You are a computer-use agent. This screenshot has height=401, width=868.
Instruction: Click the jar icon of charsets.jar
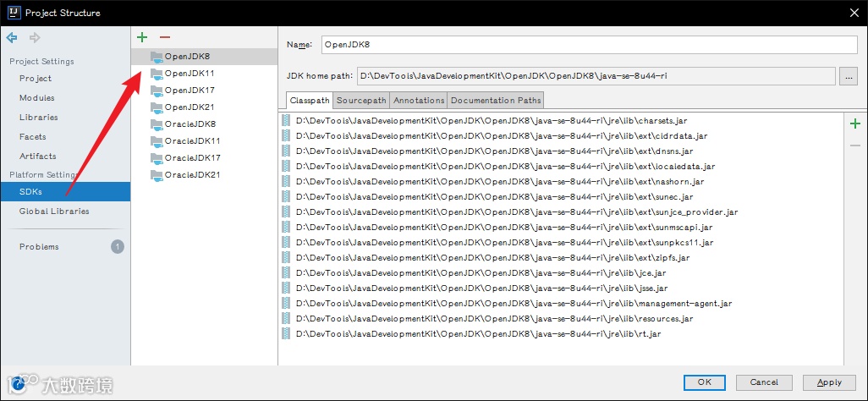(x=286, y=120)
